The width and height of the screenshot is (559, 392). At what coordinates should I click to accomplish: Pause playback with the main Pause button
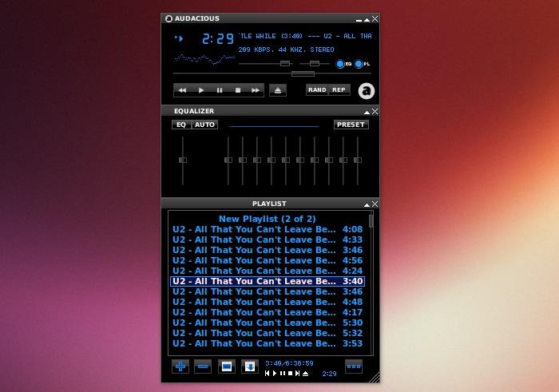pyautogui.click(x=220, y=90)
